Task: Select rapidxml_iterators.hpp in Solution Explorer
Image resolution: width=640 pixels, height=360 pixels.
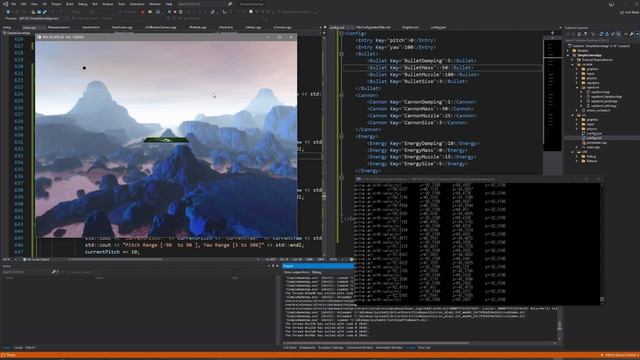Action: tap(606, 97)
